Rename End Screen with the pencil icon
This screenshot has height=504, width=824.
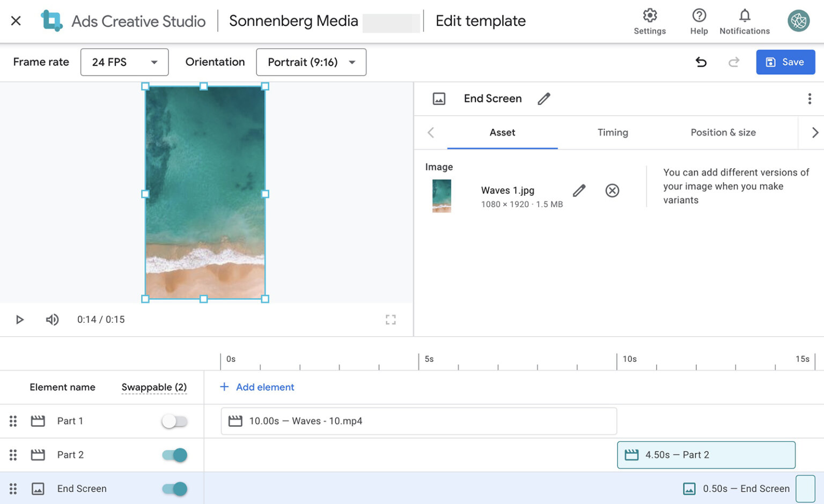(x=544, y=99)
